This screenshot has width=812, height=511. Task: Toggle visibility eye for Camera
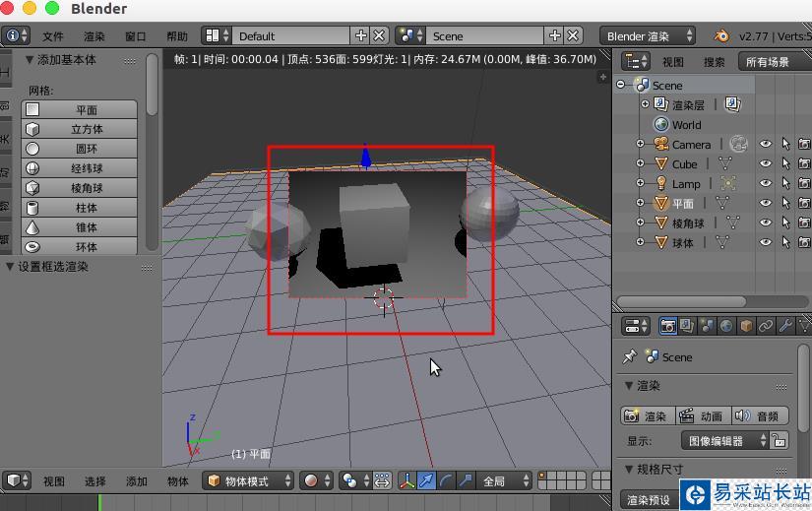tap(766, 144)
